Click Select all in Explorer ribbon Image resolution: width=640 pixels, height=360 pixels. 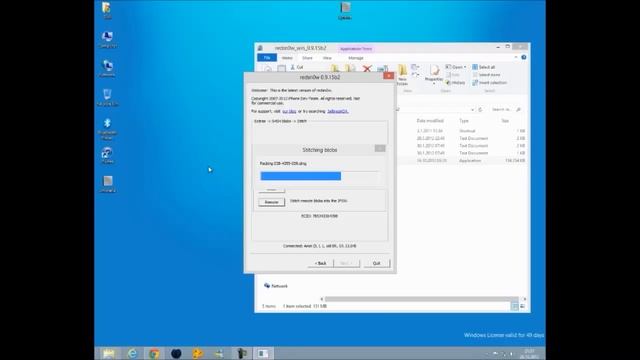(484, 67)
